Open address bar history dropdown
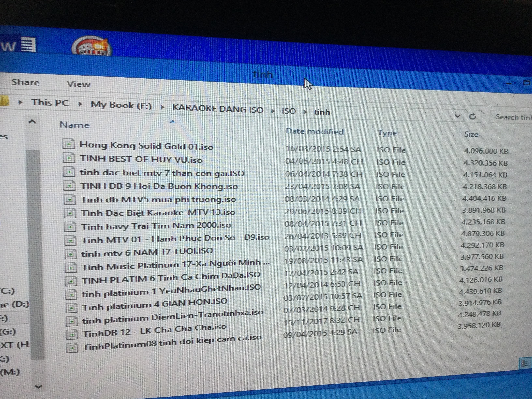The image size is (532, 399). coord(458,116)
